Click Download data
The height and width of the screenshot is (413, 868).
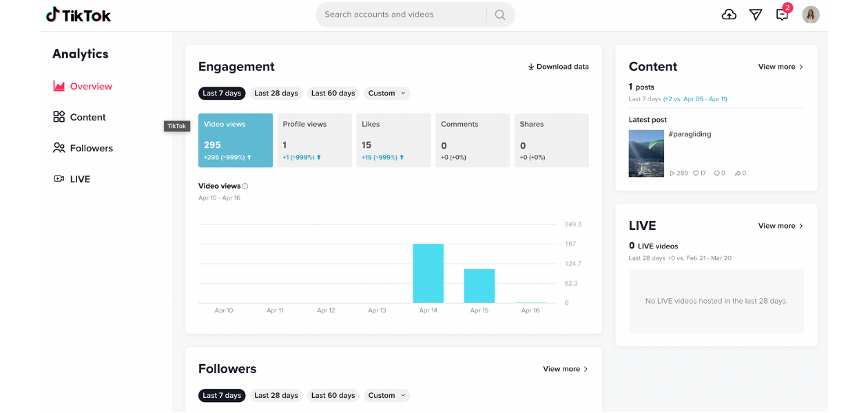click(558, 66)
